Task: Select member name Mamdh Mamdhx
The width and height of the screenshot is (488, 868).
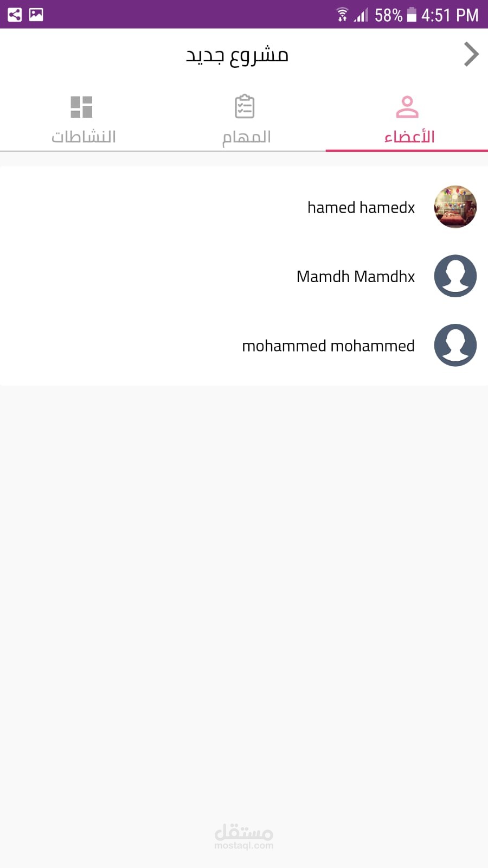Action: tap(355, 277)
